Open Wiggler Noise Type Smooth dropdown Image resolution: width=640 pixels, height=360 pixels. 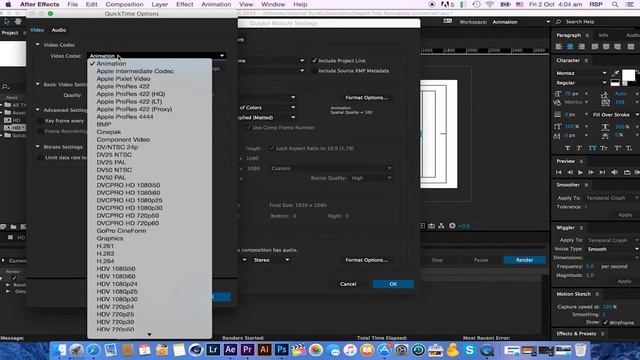pos(612,249)
